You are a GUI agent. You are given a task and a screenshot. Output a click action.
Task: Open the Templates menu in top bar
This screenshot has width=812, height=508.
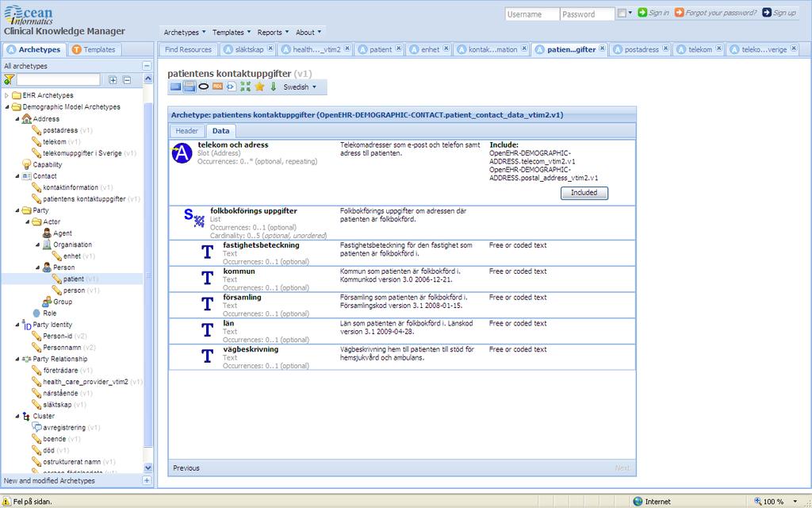tap(232, 32)
